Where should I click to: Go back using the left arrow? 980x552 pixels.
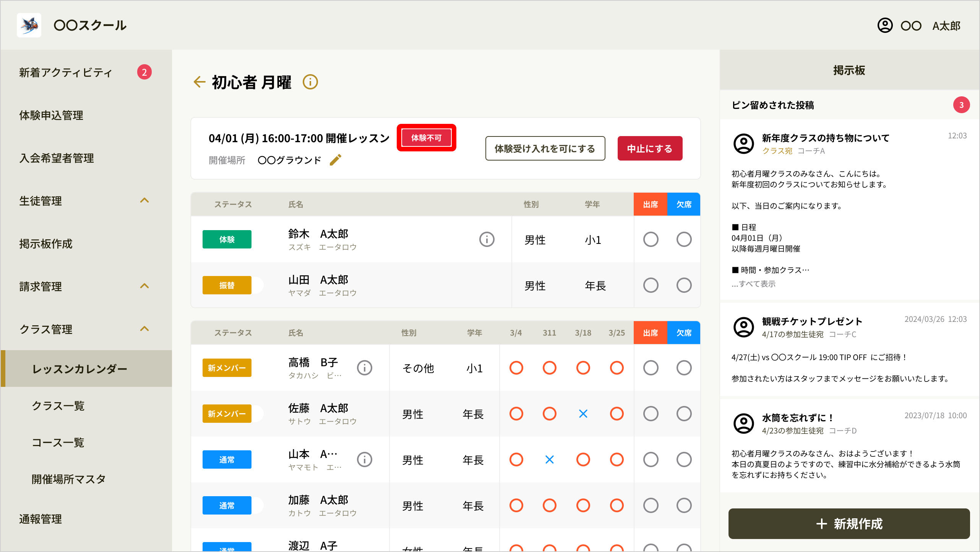click(x=200, y=82)
